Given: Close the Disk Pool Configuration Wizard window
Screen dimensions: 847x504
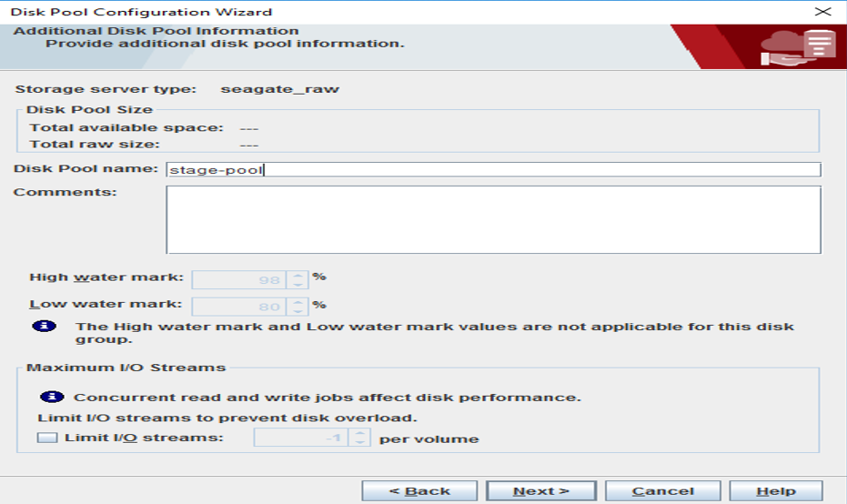Looking at the screenshot, I should coord(822,12).
